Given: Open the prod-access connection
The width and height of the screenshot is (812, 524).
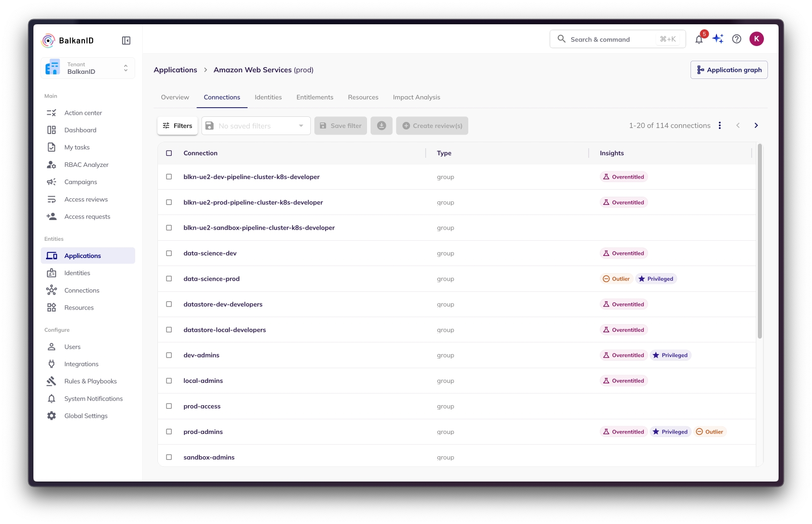Looking at the screenshot, I should click(x=202, y=406).
